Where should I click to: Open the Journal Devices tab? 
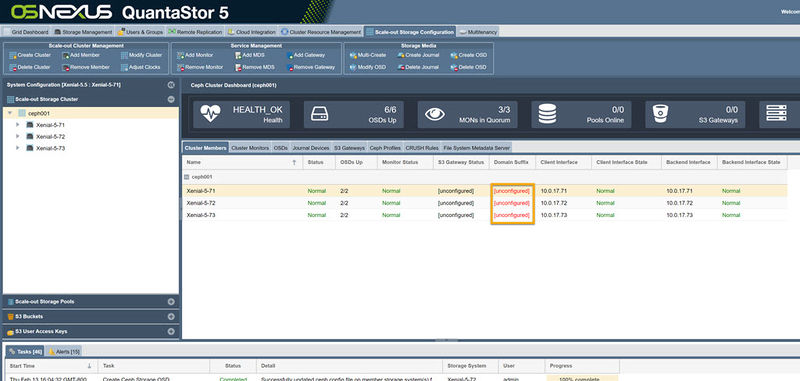click(x=311, y=147)
